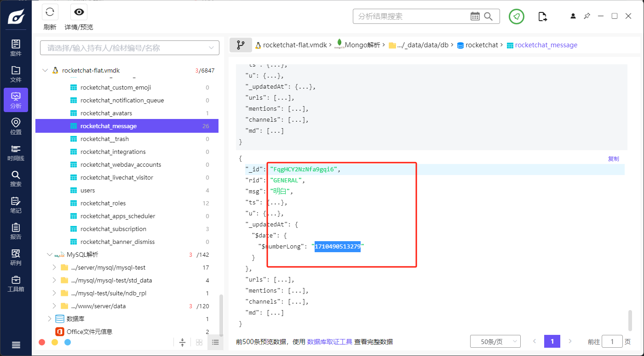Click the refresh (刷新) icon
The image size is (644, 356).
pyautogui.click(x=50, y=12)
